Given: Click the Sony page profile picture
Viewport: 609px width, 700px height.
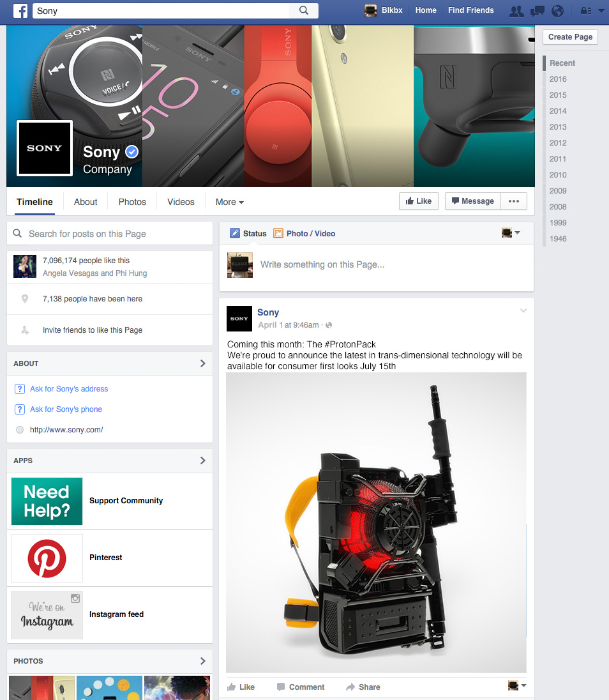Looking at the screenshot, I should [45, 148].
